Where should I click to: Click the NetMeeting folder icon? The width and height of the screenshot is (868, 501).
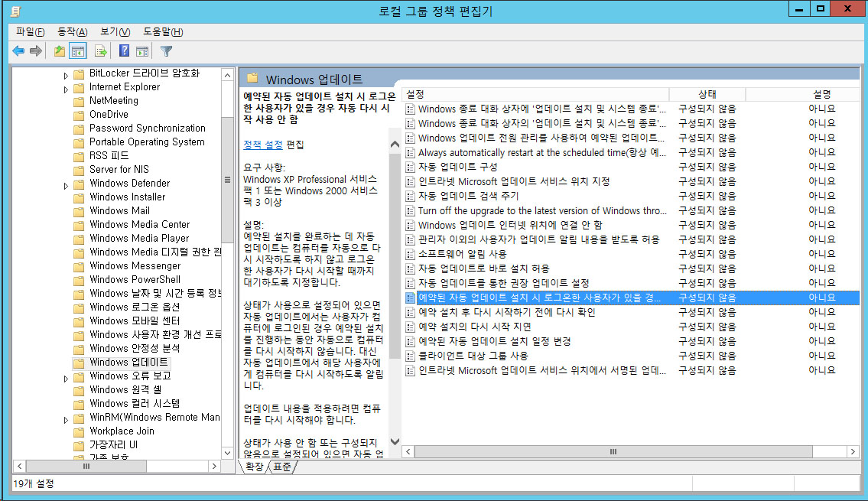(80, 101)
